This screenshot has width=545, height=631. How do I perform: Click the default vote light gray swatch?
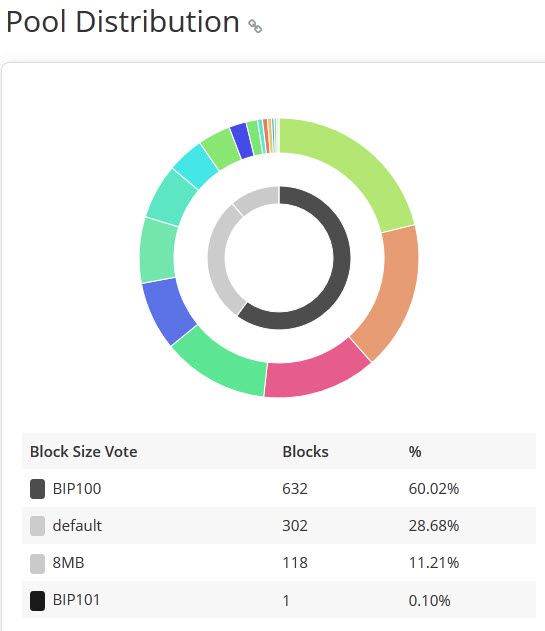point(37,526)
